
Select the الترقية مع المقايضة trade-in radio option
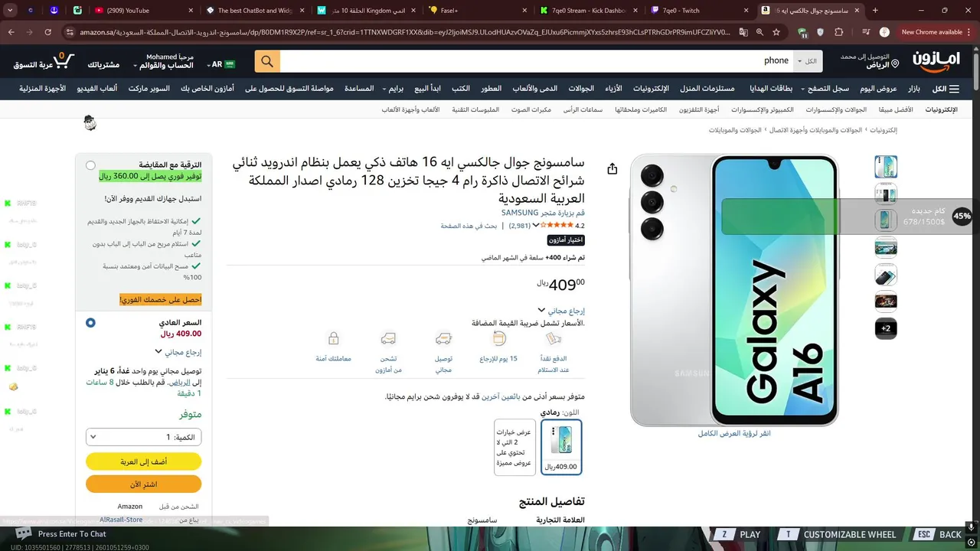(90, 165)
